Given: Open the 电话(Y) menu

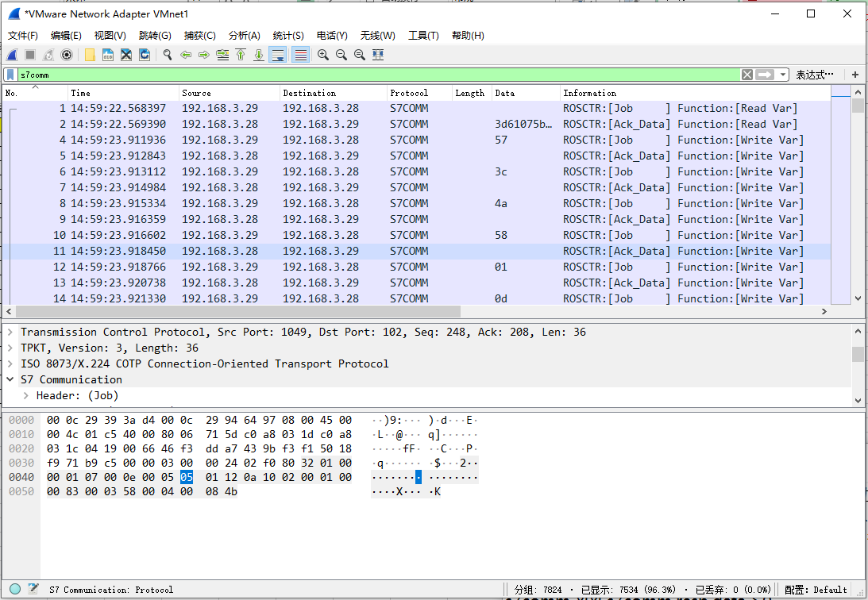Looking at the screenshot, I should (x=332, y=36).
